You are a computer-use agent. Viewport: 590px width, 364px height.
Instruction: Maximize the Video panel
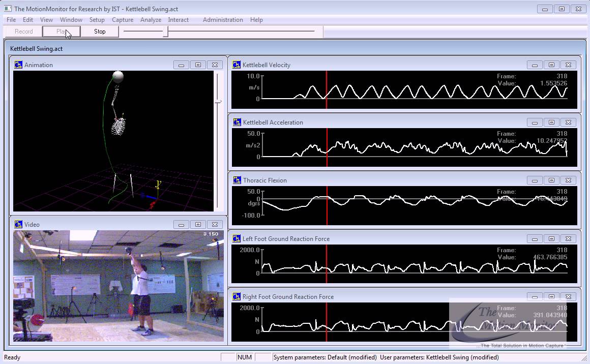[198, 225]
